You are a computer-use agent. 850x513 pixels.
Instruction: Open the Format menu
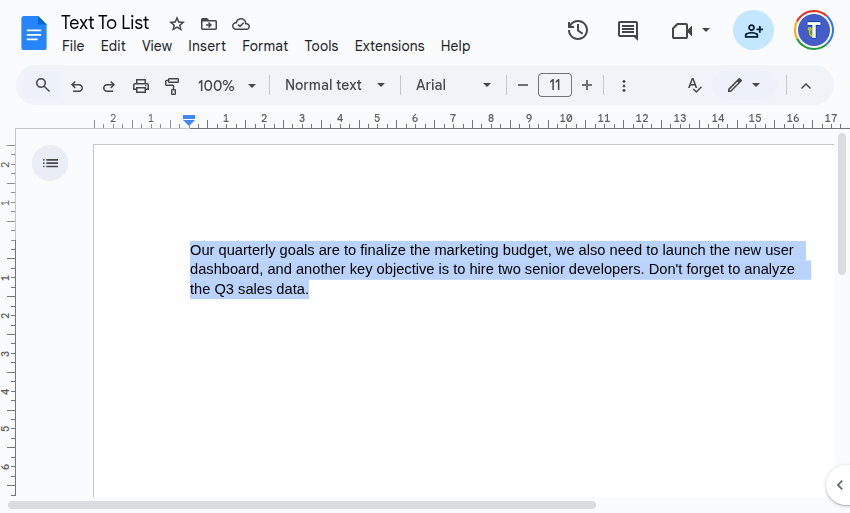click(265, 46)
